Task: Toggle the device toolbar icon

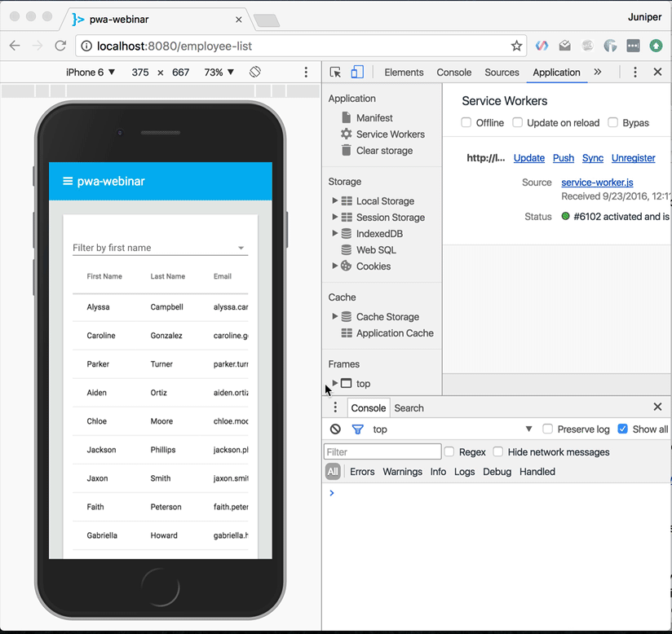Action: pos(357,73)
